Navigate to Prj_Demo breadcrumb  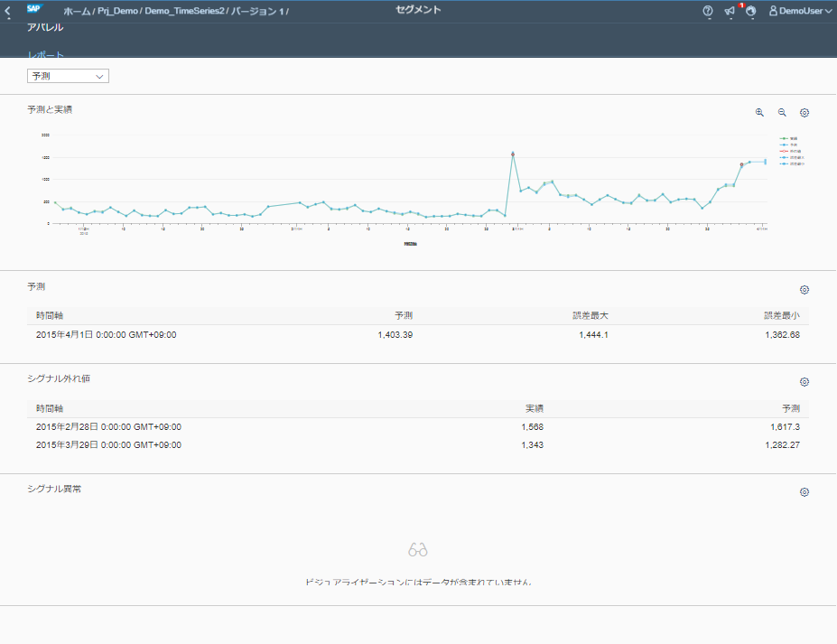point(117,11)
